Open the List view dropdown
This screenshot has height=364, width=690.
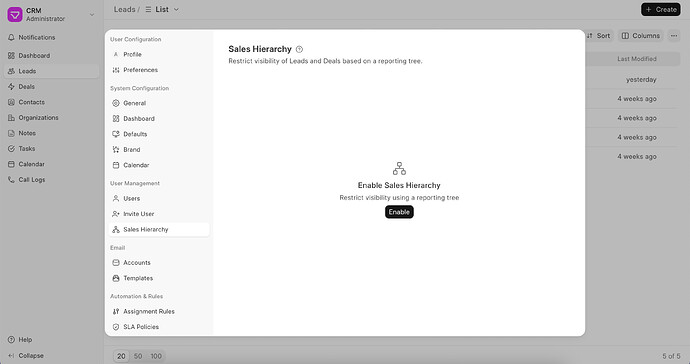tap(162, 9)
